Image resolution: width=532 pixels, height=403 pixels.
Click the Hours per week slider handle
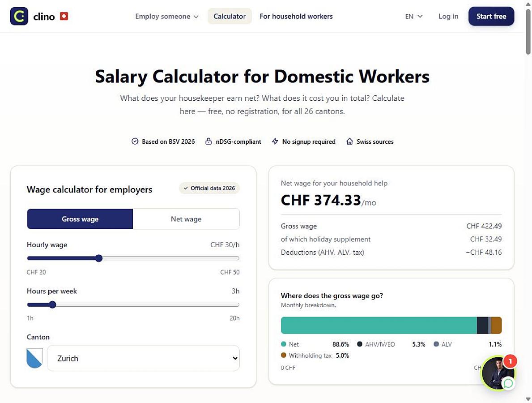click(x=52, y=304)
